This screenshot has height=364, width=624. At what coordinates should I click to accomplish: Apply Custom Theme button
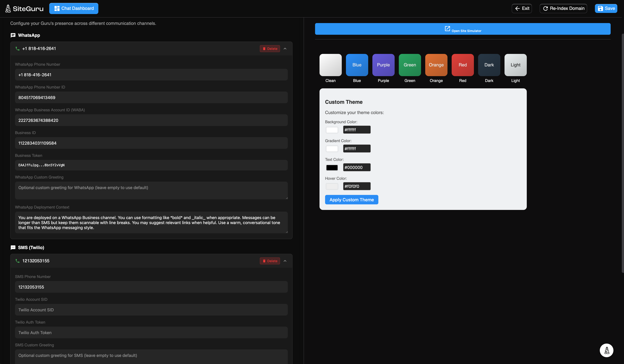(x=351, y=200)
